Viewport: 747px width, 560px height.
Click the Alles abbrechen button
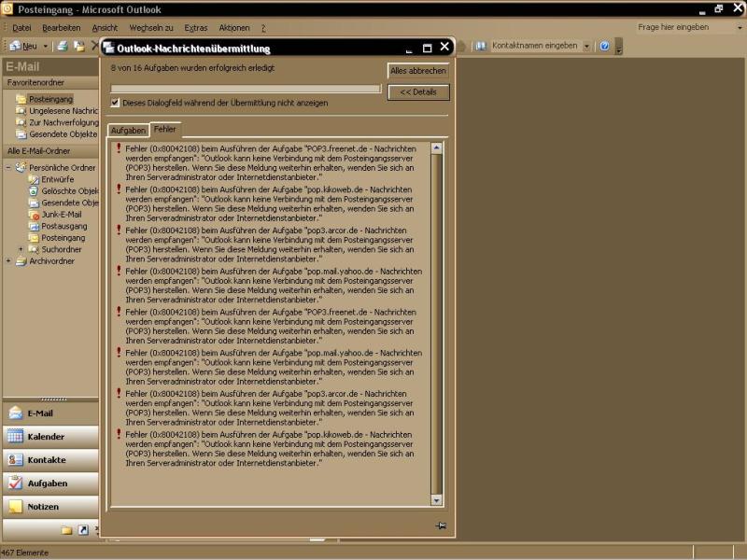[418, 71]
